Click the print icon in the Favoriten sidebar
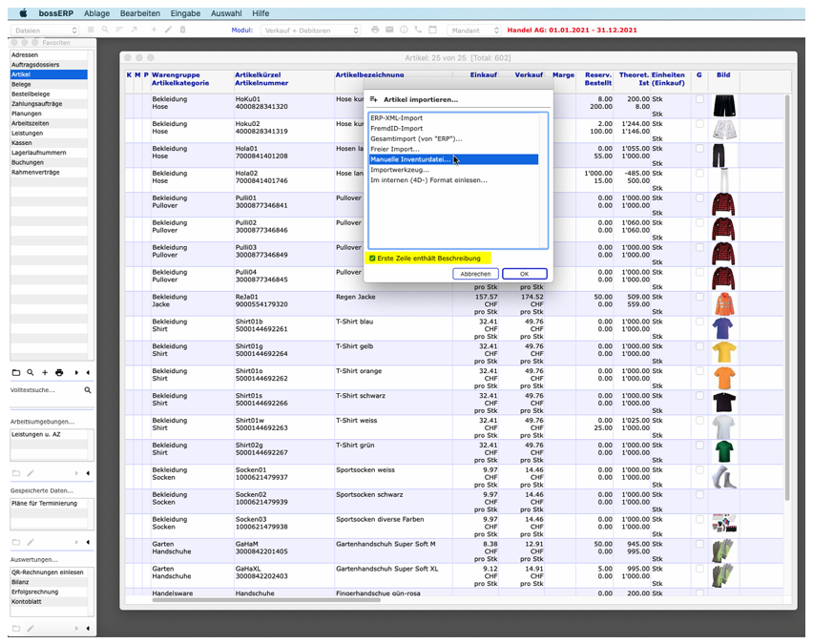813x644 pixels. (x=58, y=372)
